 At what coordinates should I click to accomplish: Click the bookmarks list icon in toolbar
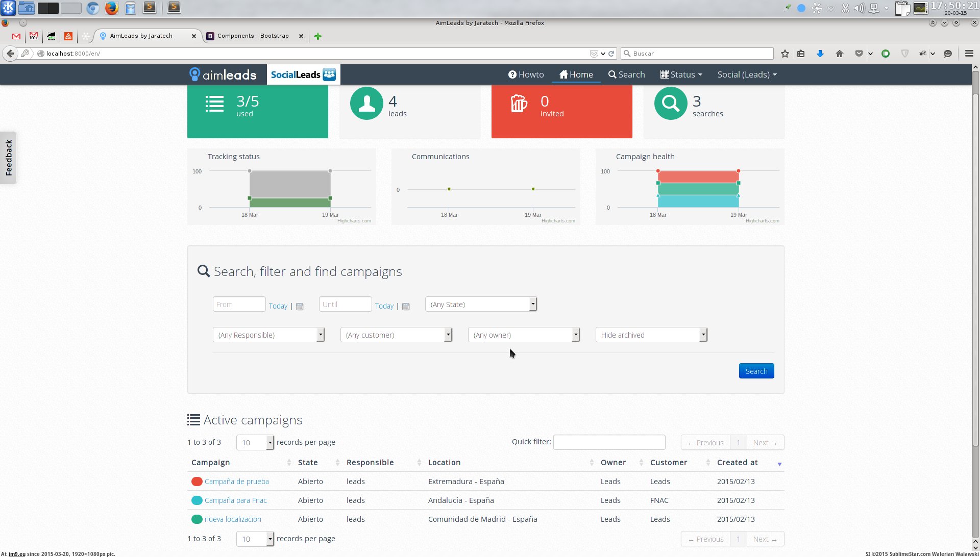pos(801,54)
